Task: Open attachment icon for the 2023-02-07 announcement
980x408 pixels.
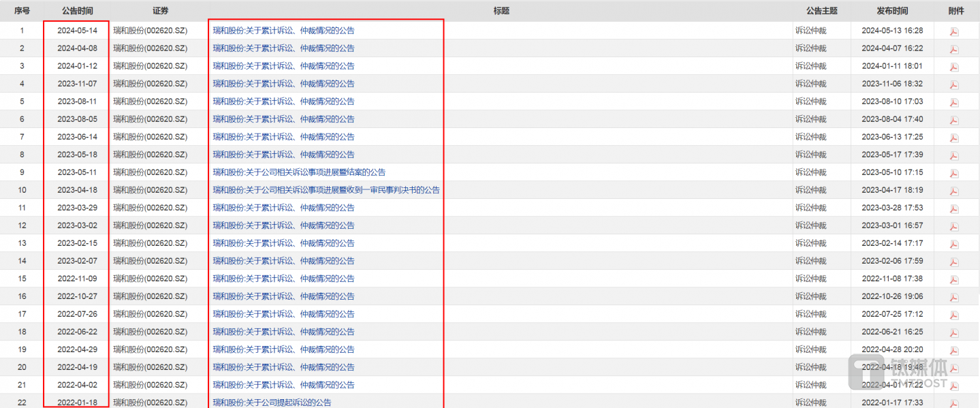Action: [x=954, y=262]
